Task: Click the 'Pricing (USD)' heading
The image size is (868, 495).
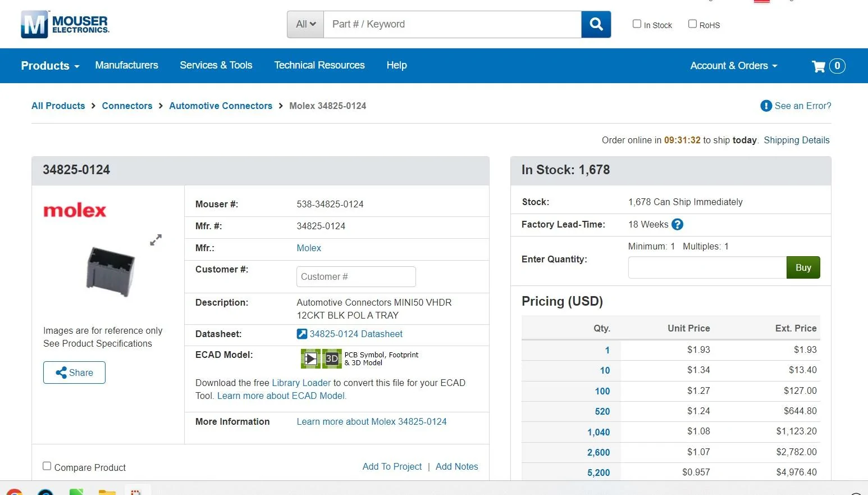Action: (562, 301)
